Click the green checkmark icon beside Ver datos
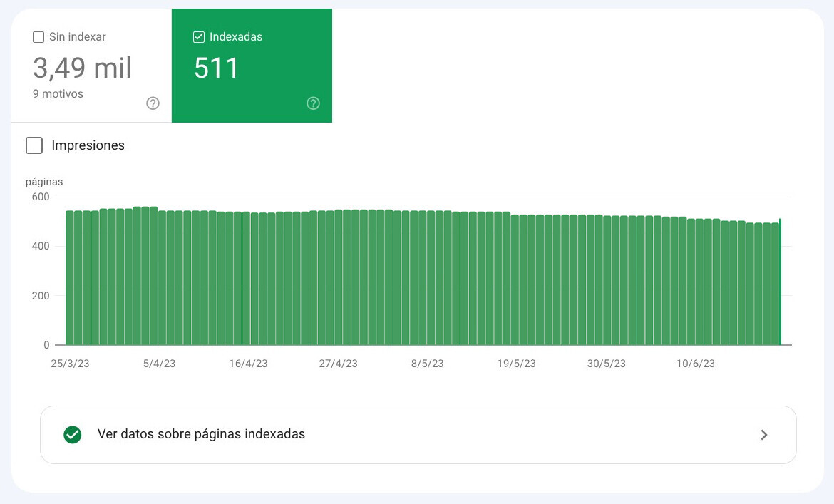 (x=72, y=434)
